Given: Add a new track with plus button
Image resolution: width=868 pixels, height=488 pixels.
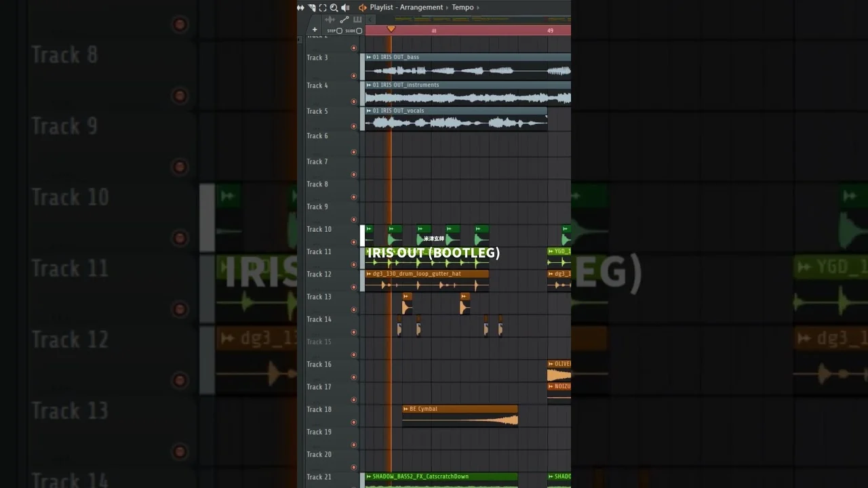Looking at the screenshot, I should 315,30.
